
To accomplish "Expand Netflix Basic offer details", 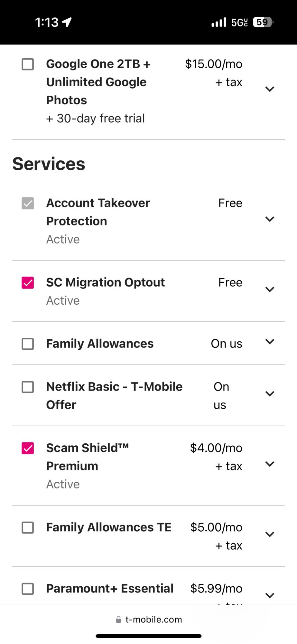I will [270, 393].
